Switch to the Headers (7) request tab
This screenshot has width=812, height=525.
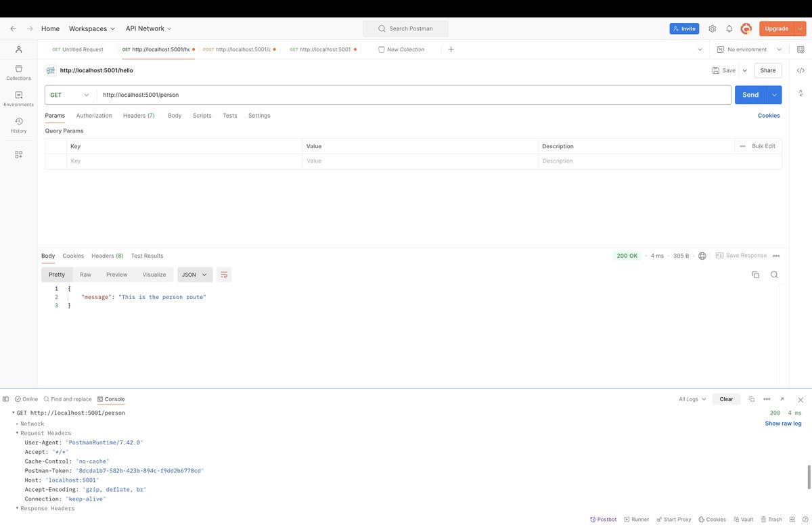[x=138, y=116]
